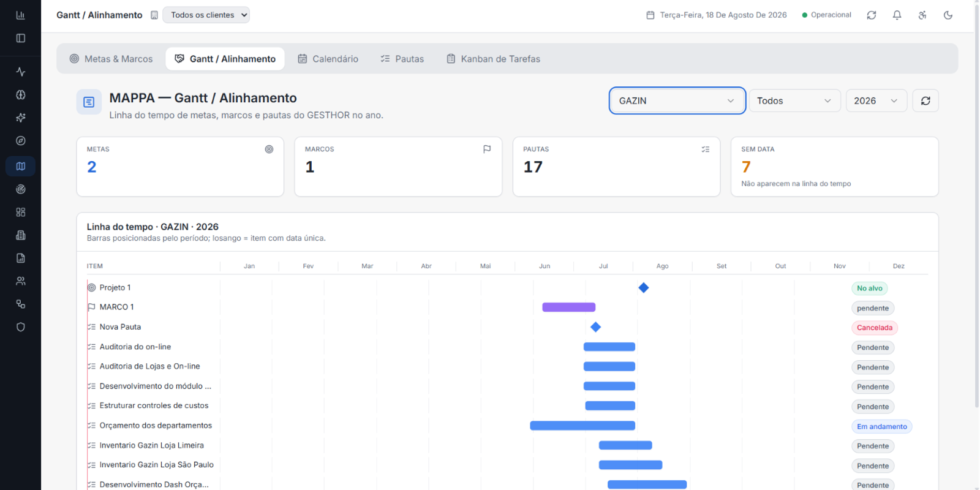Click the reload button beside the year selector
This screenshot has width=980, height=490.
click(x=925, y=100)
